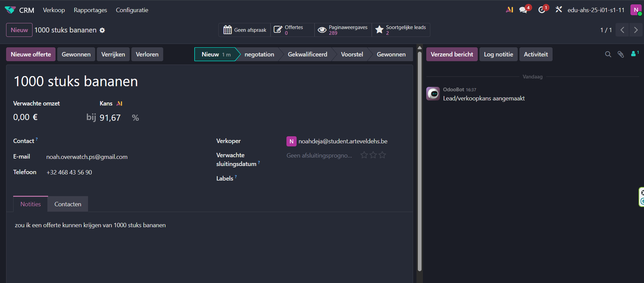Open the activities clock icon

tap(542, 10)
